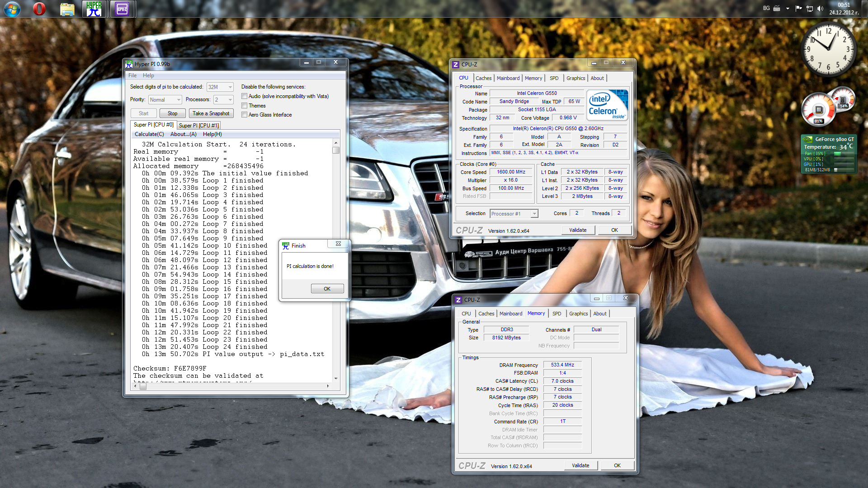Viewport: 868px width, 488px height.
Task: Open the Processors count dropdown
Action: 223,100
